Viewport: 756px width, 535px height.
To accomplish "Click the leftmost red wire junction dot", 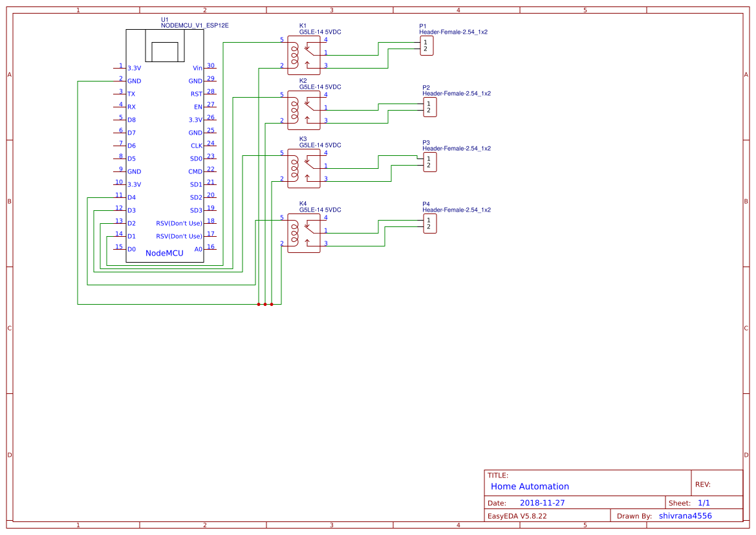I will [x=259, y=304].
